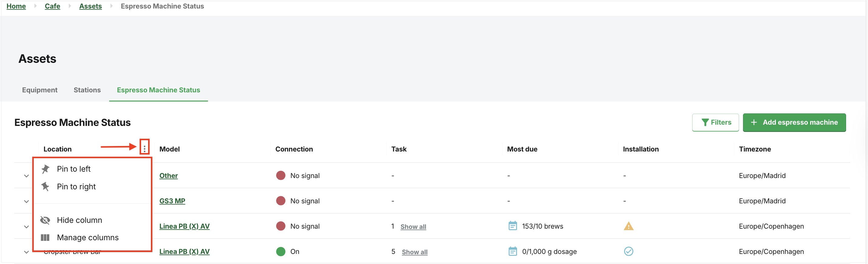Open the Location column three-dot menu
Image resolution: width=868 pixels, height=264 pixels.
(x=144, y=148)
